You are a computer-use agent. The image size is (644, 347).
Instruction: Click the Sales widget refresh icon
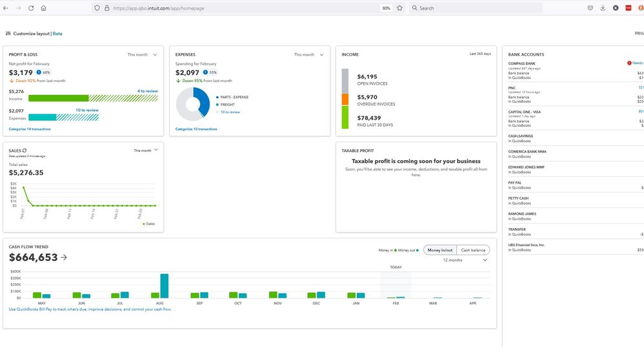click(x=25, y=150)
